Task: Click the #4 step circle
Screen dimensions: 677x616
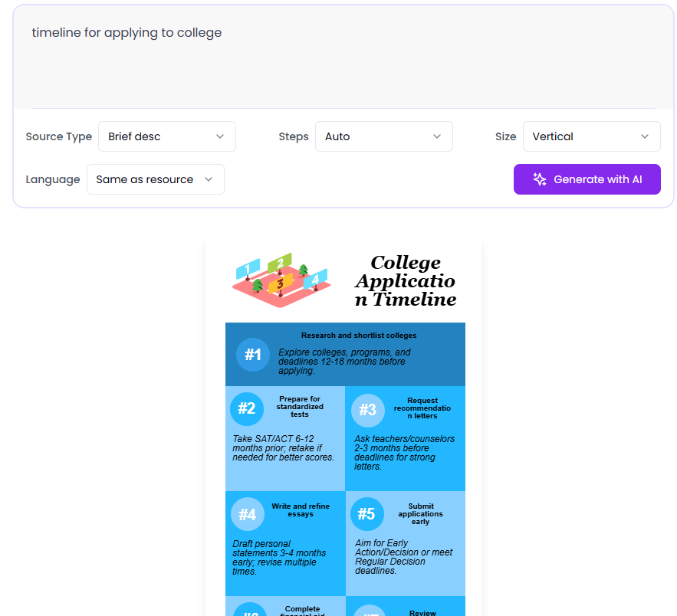Action: tap(248, 514)
